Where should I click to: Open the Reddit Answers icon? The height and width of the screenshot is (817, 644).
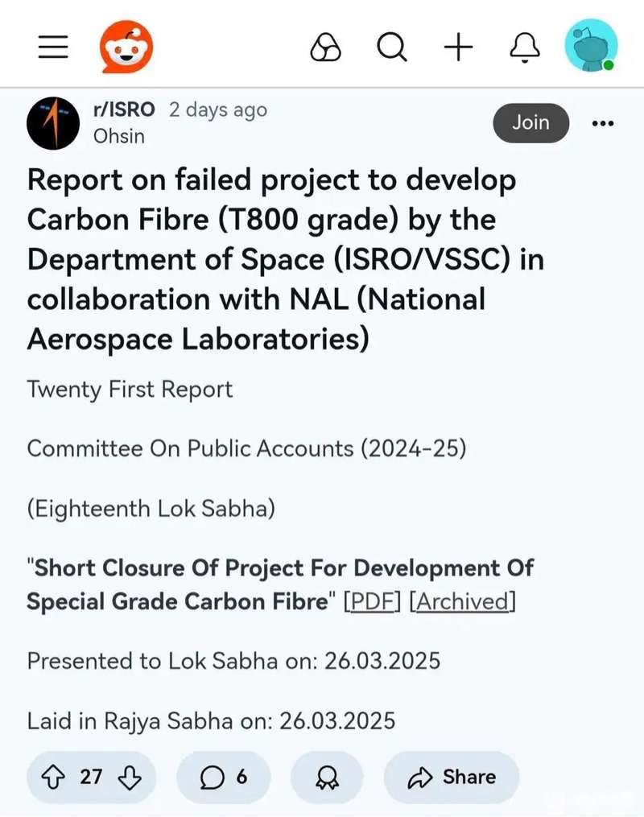pyautogui.click(x=326, y=47)
